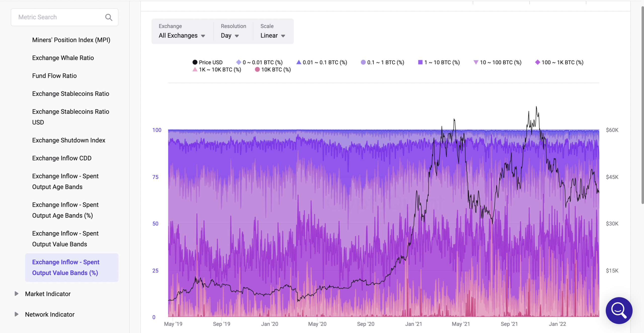
Task: Expand the Network Indicator section arrow
Action: (16, 314)
